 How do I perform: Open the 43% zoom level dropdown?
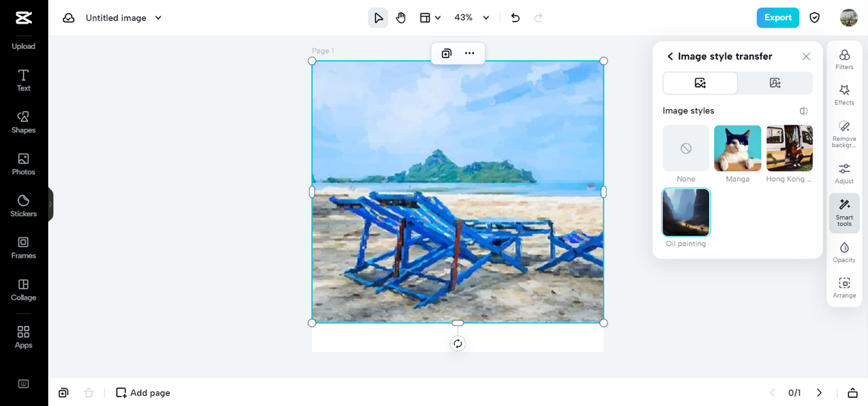pos(472,18)
